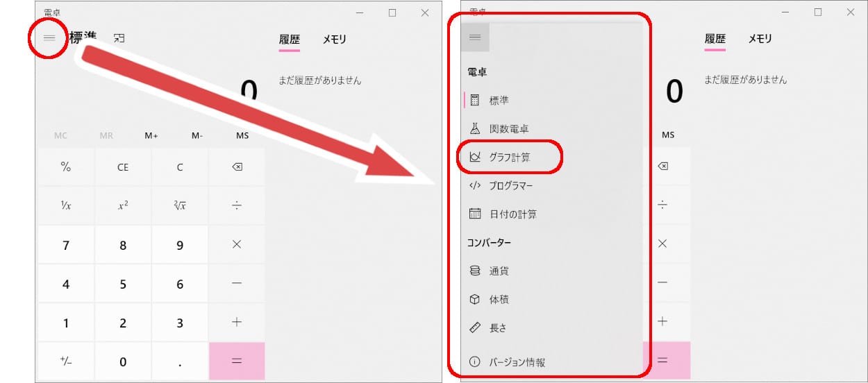Open 長さ length converter in right menu
This screenshot has height=383, width=868.
pos(551,328)
